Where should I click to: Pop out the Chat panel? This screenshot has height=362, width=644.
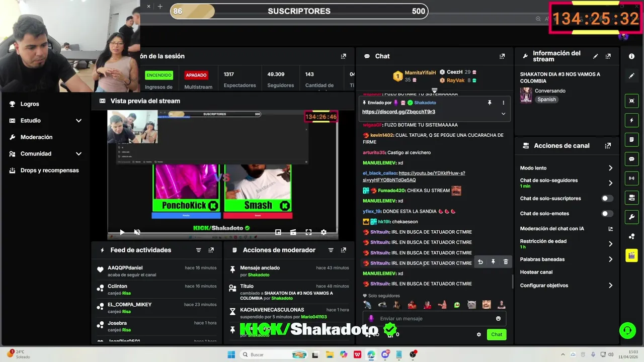(502, 56)
